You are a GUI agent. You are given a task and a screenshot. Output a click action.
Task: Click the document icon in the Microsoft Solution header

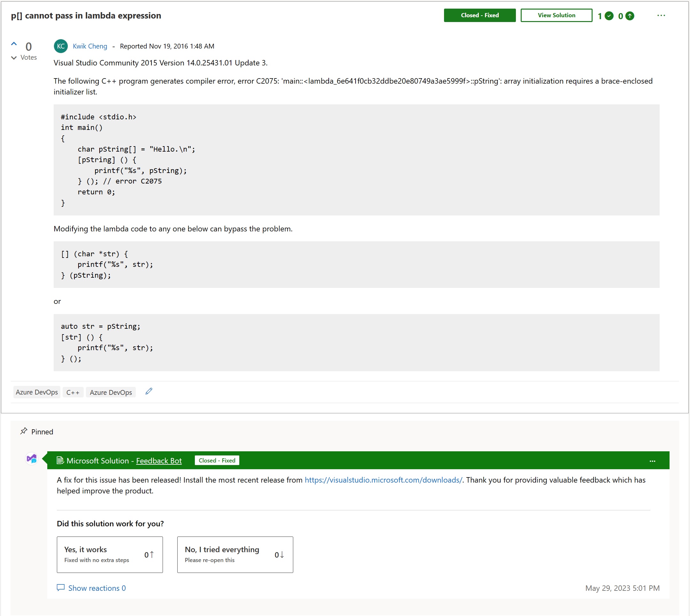click(x=60, y=460)
